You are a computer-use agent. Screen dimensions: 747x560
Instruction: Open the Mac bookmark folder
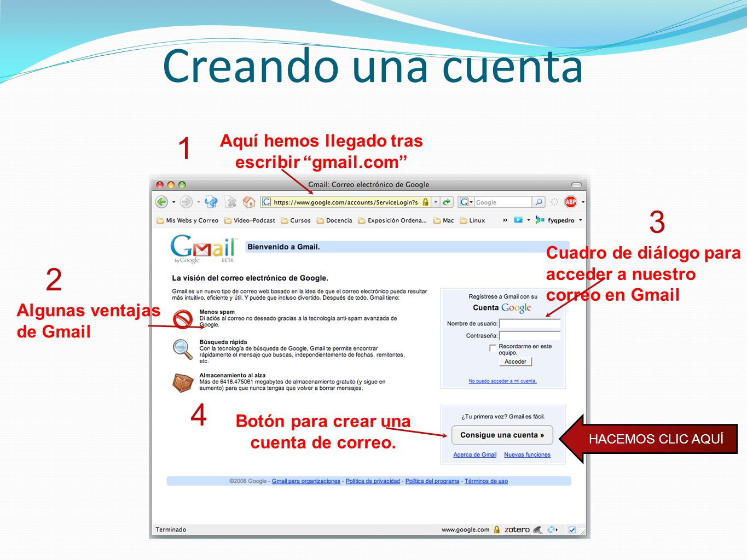click(444, 220)
